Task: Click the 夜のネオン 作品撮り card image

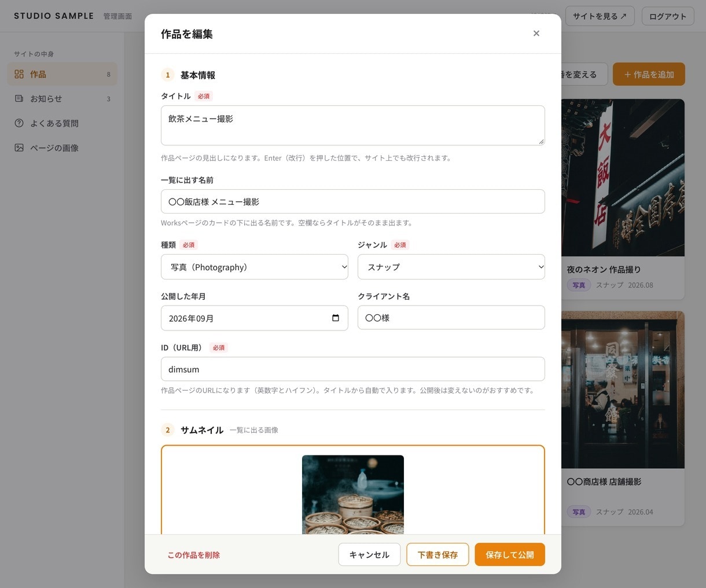Action: click(x=623, y=178)
